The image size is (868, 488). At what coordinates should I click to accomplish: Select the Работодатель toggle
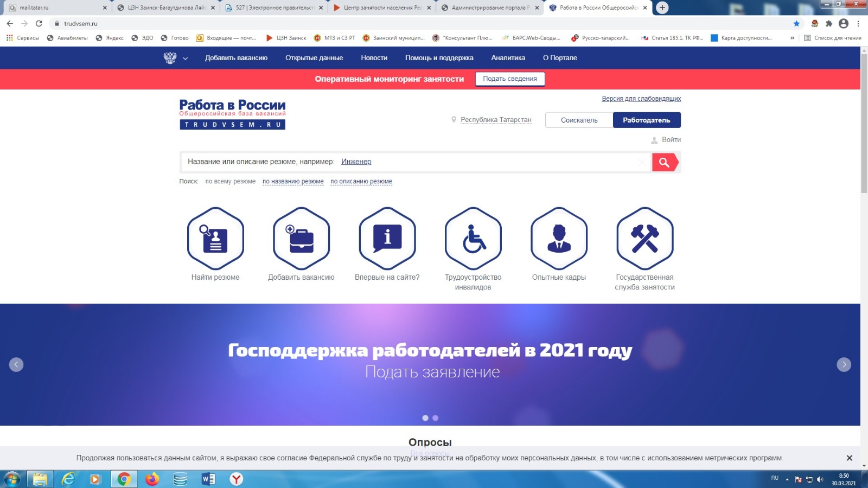click(x=646, y=120)
